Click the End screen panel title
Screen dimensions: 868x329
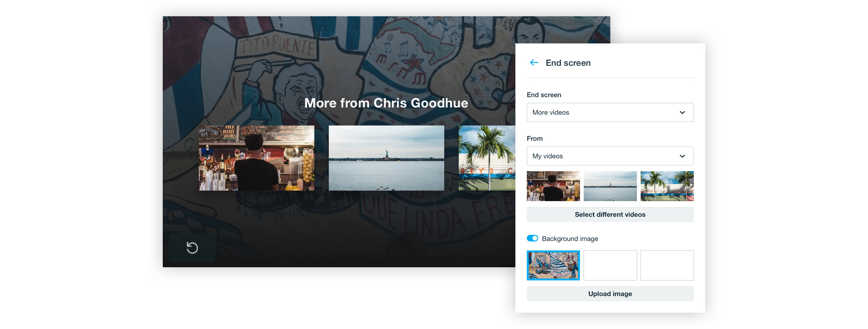point(568,63)
